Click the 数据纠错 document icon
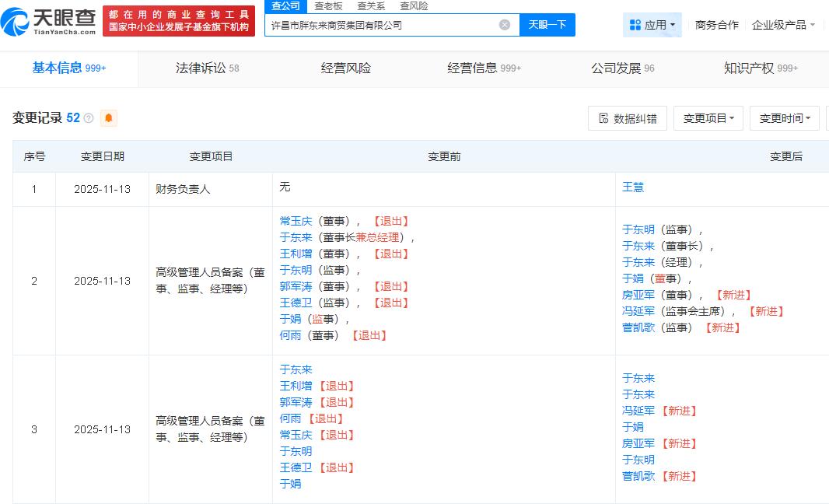This screenshot has height=504, width=829. click(x=603, y=118)
